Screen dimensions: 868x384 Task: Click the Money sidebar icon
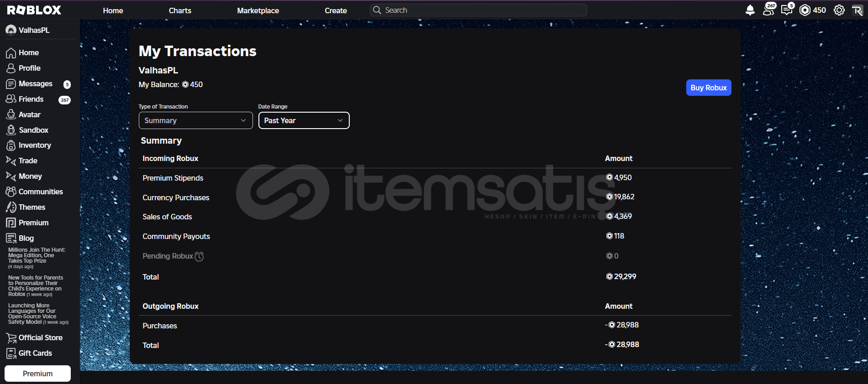pyautogui.click(x=11, y=176)
